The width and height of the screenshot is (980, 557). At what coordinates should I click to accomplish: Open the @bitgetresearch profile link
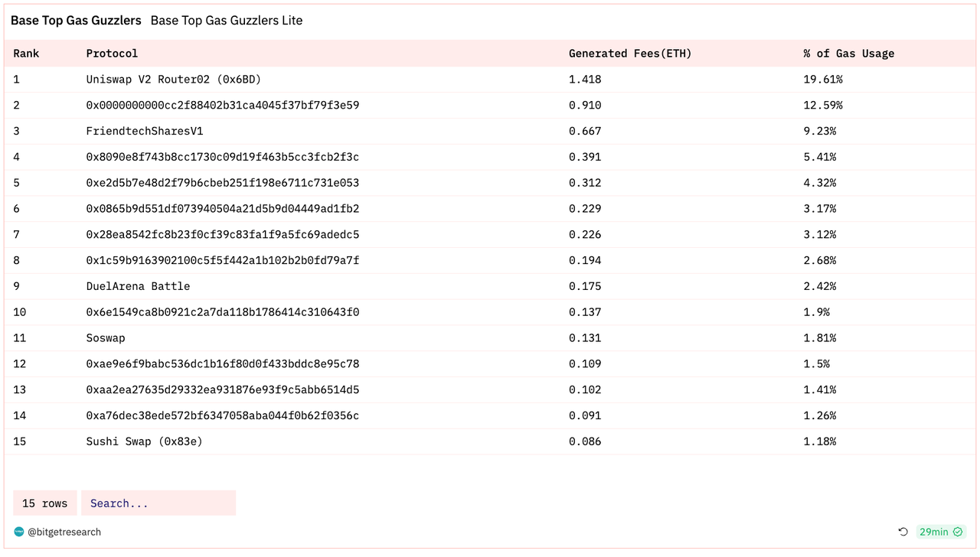[x=64, y=532]
